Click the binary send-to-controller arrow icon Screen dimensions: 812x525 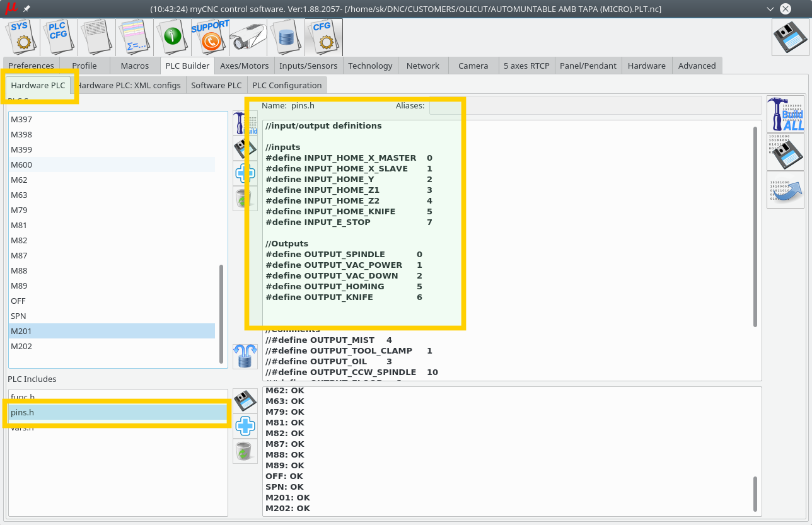click(786, 190)
